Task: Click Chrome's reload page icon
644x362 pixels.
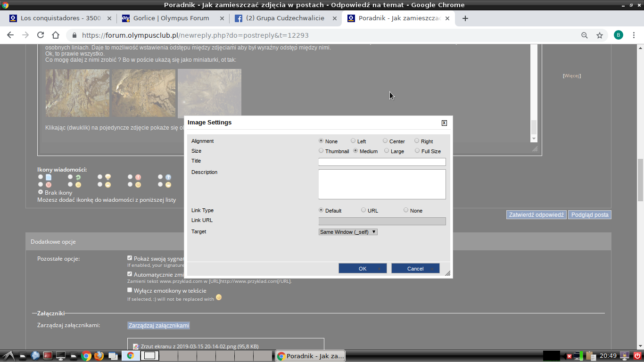Action: pyautogui.click(x=41, y=35)
